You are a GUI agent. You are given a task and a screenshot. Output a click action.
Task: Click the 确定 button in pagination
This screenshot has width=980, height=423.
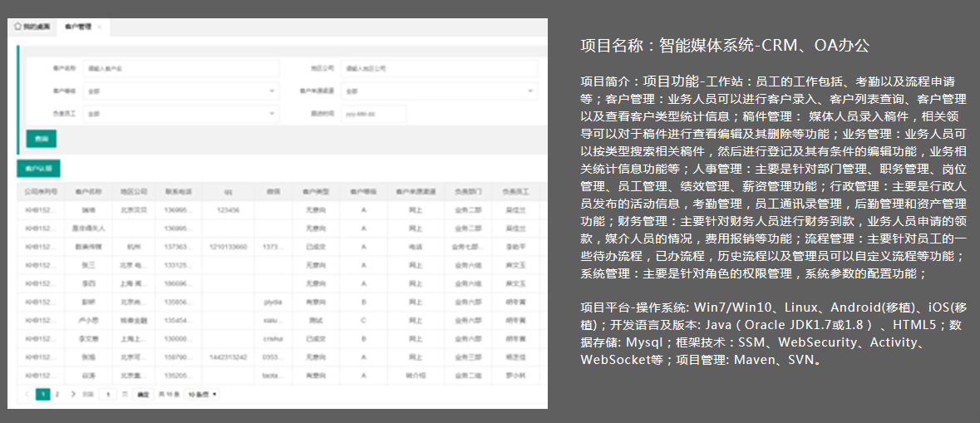pos(143,394)
